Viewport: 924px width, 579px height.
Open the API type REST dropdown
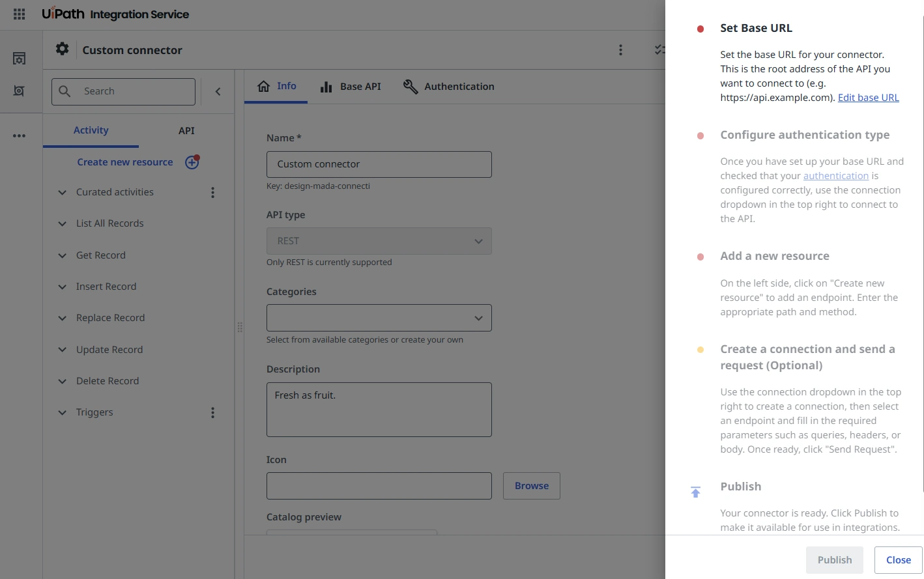tap(379, 241)
